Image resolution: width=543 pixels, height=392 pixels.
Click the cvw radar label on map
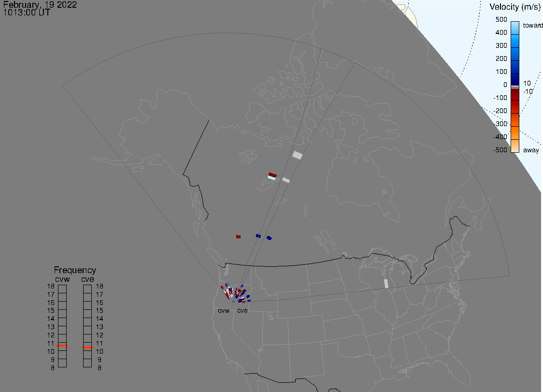pos(224,310)
